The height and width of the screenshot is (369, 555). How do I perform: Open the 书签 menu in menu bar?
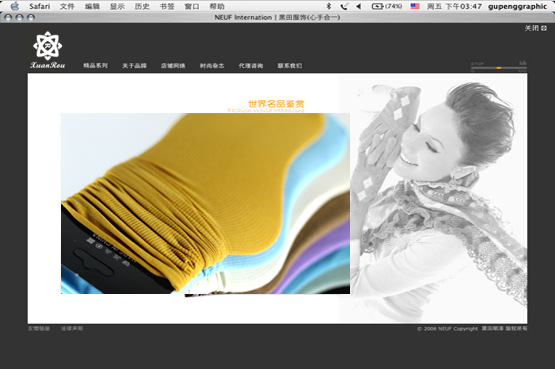tap(167, 6)
